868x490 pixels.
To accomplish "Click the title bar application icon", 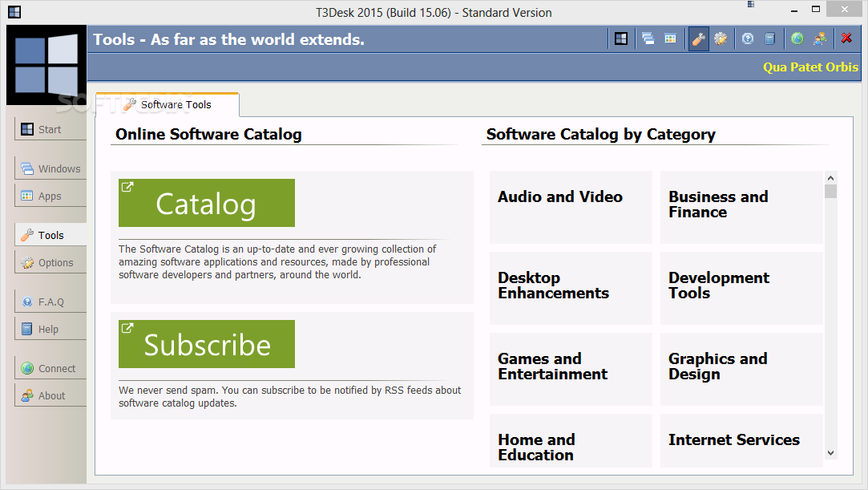I will pyautogui.click(x=14, y=11).
